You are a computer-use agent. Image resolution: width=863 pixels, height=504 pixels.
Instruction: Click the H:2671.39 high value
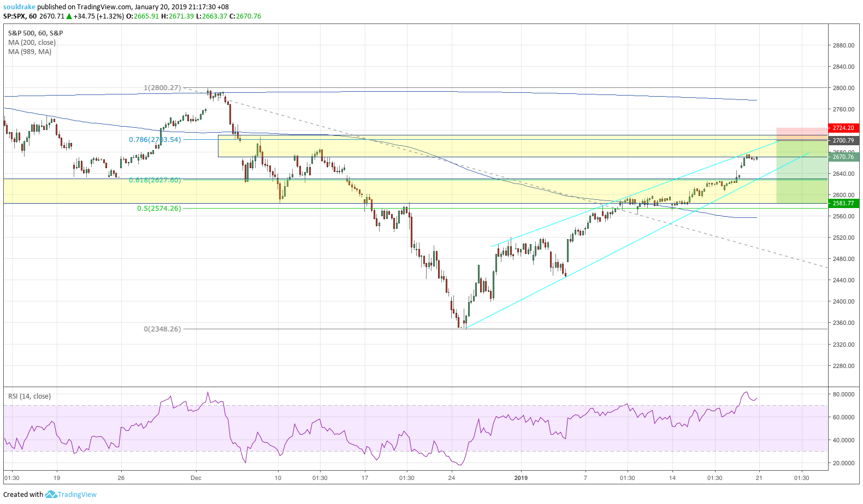(x=178, y=16)
